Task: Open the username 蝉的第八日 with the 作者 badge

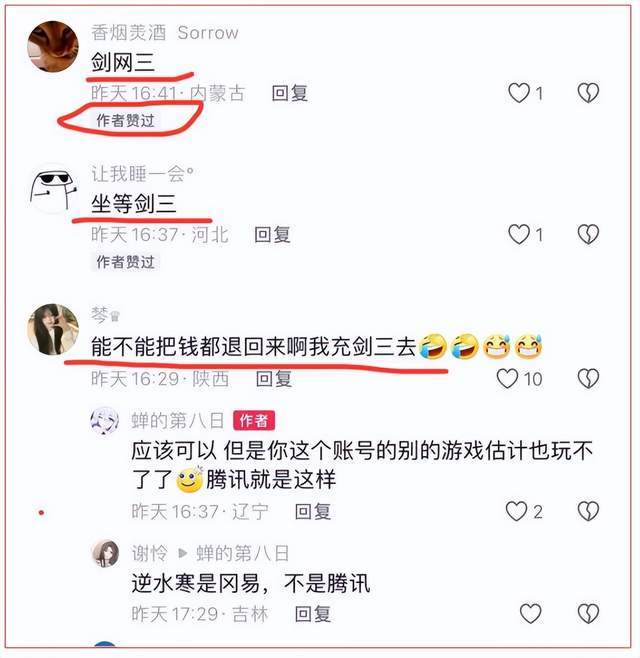Action: (x=178, y=420)
